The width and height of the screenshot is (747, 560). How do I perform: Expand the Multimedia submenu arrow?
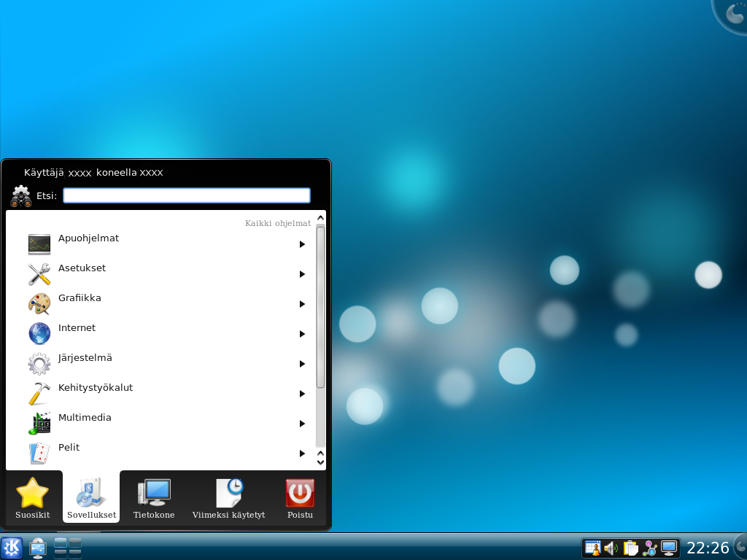coord(302,424)
